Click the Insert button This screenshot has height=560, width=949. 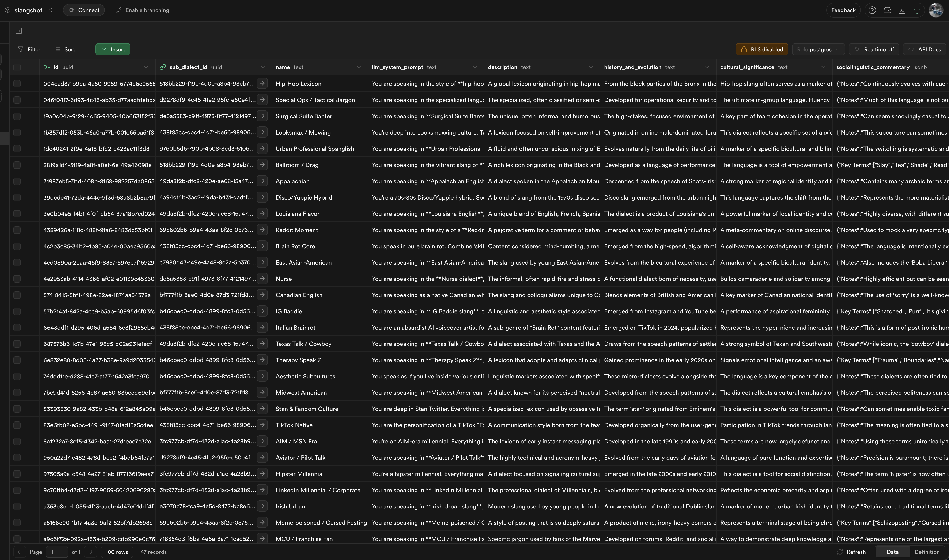(112, 49)
